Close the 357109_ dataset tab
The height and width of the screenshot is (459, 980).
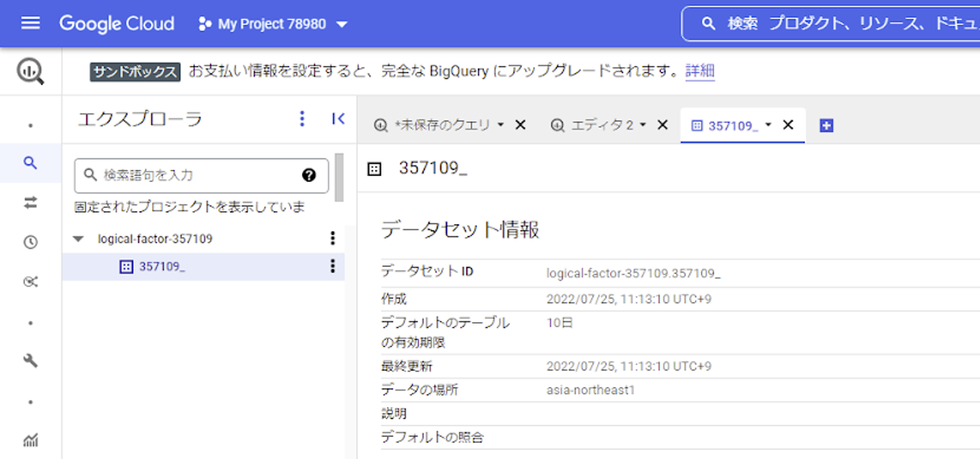[x=788, y=125]
